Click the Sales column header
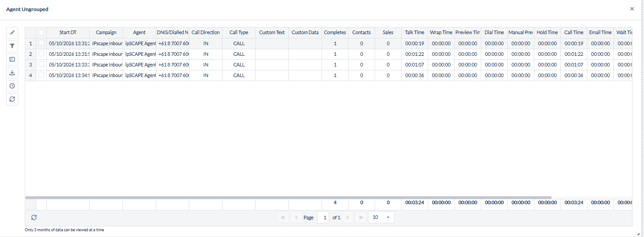This screenshot has width=644, height=237. point(388,32)
